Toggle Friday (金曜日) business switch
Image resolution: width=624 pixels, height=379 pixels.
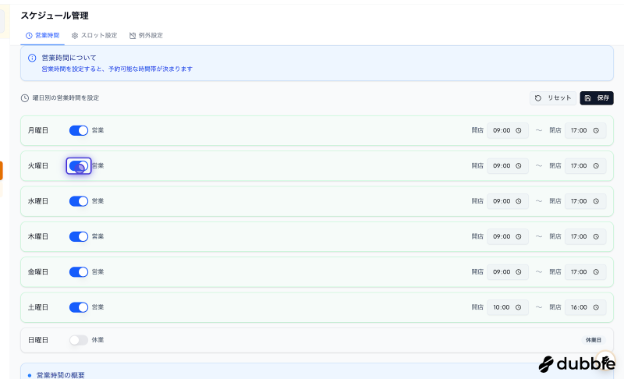78,272
